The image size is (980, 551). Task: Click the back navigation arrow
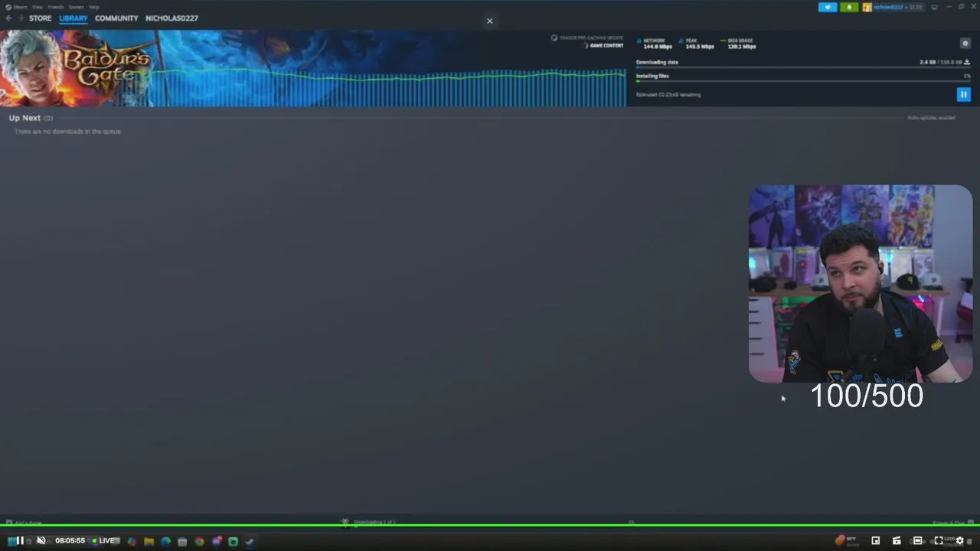point(9,18)
